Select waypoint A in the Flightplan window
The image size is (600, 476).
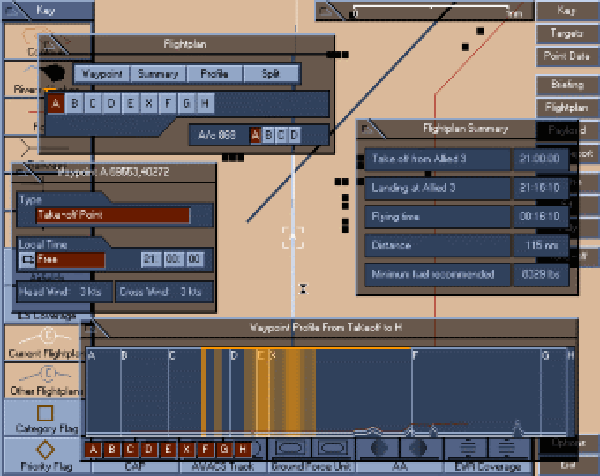(x=56, y=103)
